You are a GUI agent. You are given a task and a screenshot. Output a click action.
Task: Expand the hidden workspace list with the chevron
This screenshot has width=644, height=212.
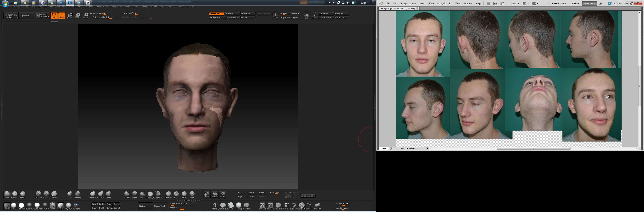click(600, 4)
